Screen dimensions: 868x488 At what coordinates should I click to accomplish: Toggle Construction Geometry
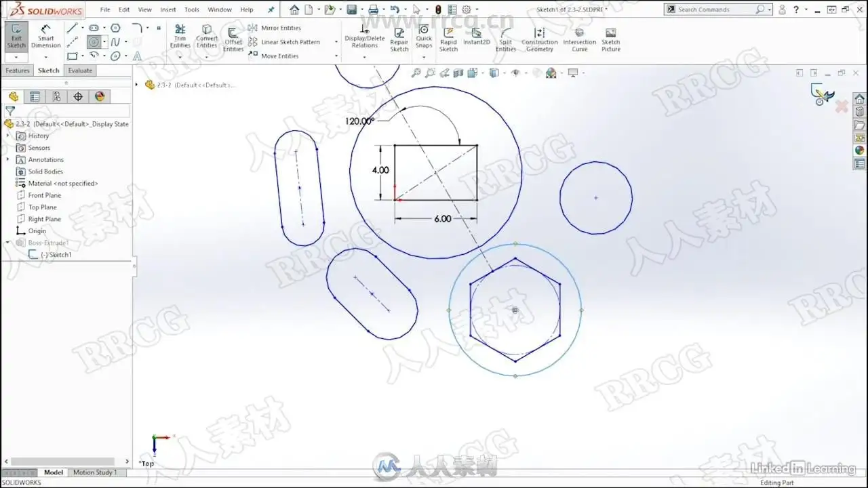pos(540,40)
